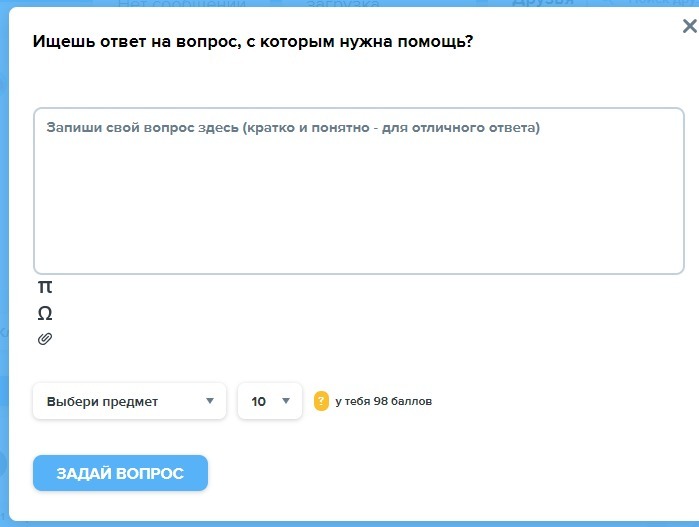Click the "Друзья" tab behind the dialog
Image resolution: width=699 pixels, height=527 pixels.
click(x=542, y=5)
